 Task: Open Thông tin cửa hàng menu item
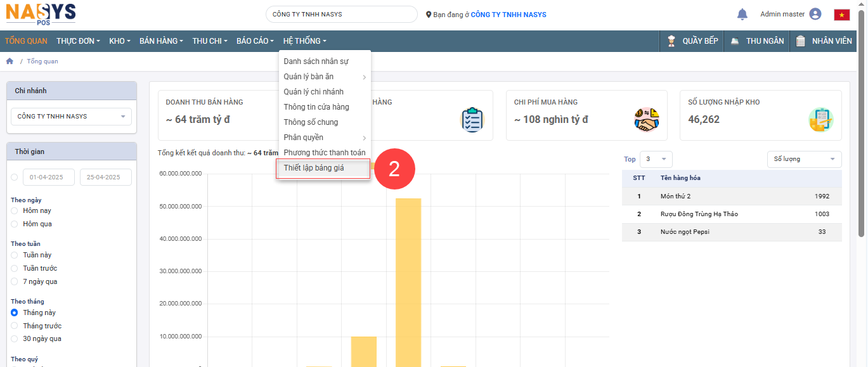(x=324, y=107)
